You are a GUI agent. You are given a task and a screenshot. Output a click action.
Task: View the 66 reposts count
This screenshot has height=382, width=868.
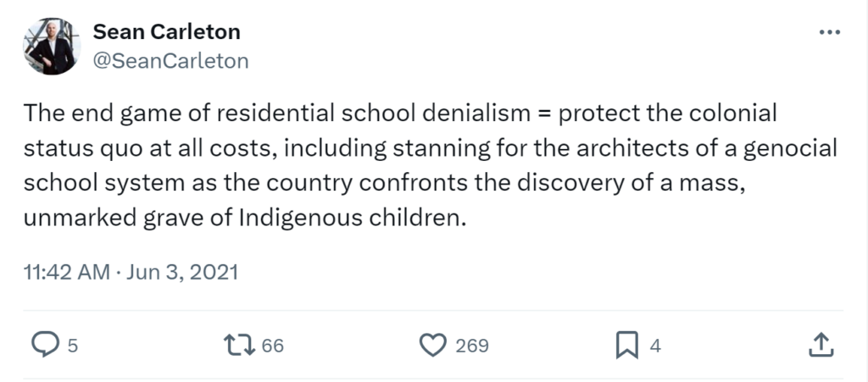tap(272, 346)
